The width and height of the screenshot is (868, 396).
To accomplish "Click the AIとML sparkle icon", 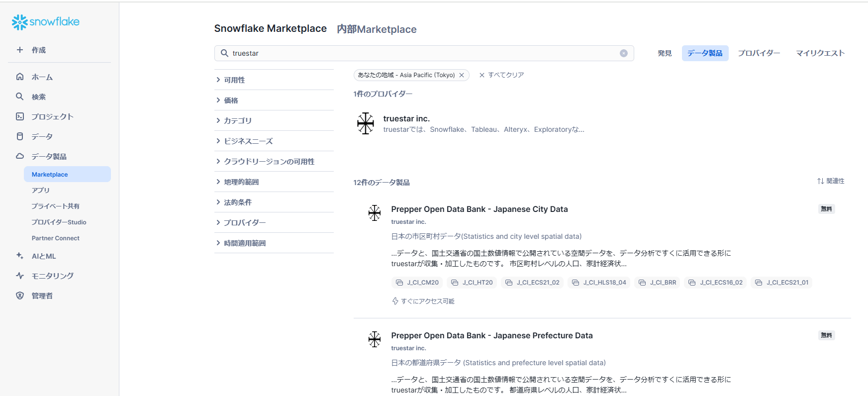I will (20, 256).
